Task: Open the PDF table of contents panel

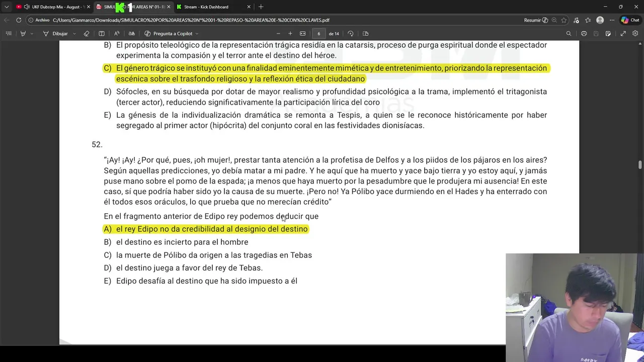Action: [9, 34]
